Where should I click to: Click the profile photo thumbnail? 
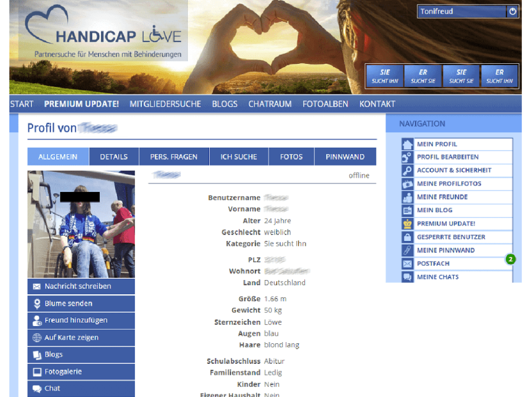click(x=81, y=223)
